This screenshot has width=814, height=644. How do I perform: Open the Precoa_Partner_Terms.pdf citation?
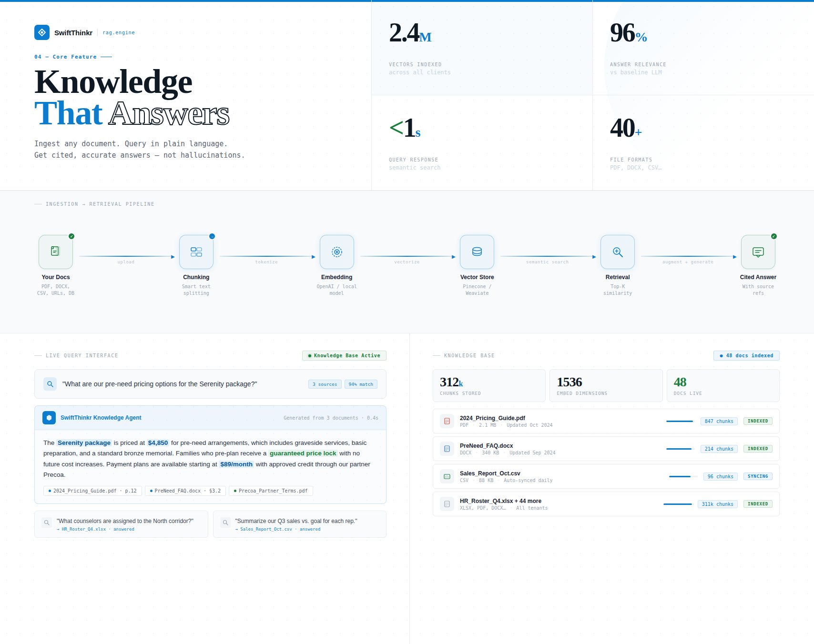tap(271, 491)
